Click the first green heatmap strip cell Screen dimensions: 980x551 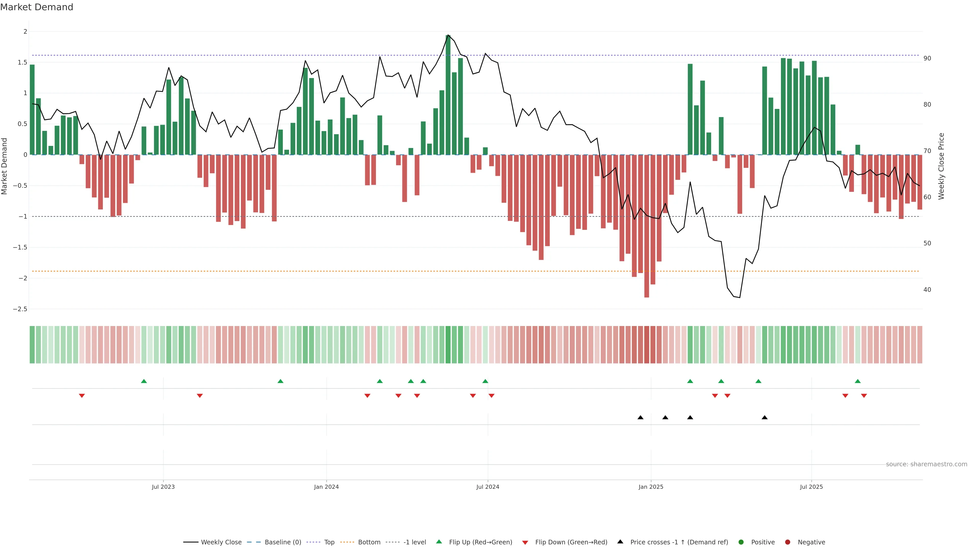[x=32, y=345]
